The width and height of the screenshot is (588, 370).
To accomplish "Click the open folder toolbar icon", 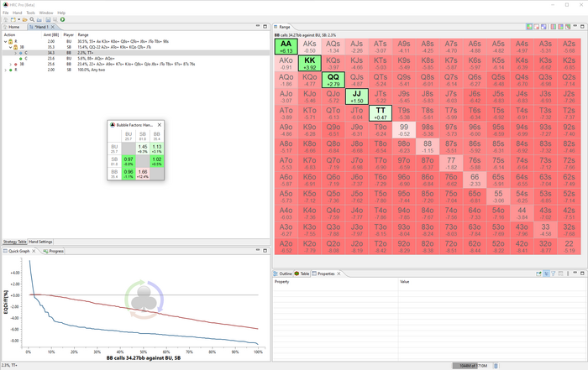I will click(24, 19).
